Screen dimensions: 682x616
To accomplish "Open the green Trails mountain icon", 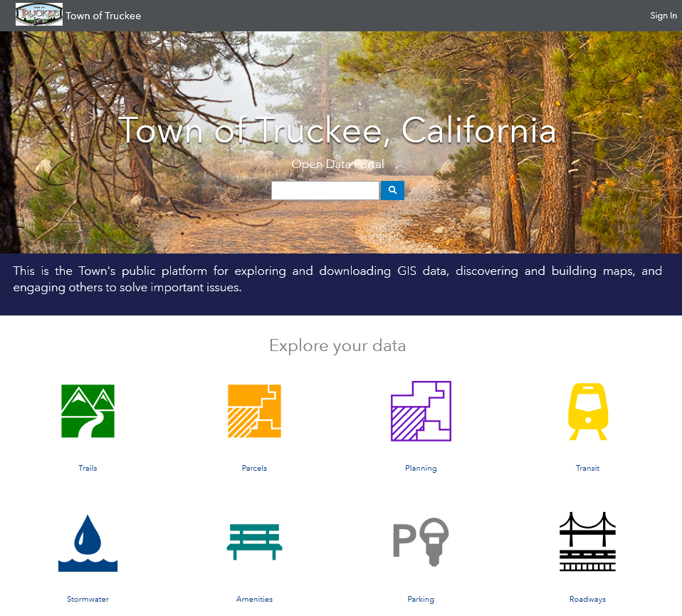I will (88, 411).
